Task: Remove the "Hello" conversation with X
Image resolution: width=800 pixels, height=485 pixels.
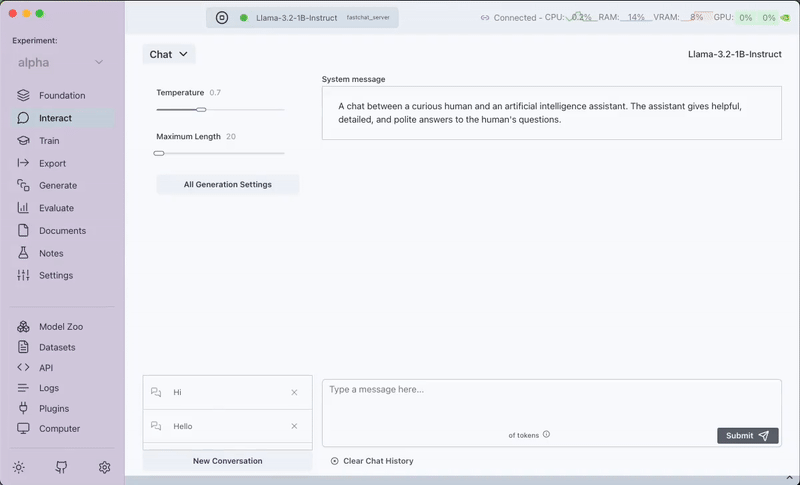Action: [x=294, y=427]
